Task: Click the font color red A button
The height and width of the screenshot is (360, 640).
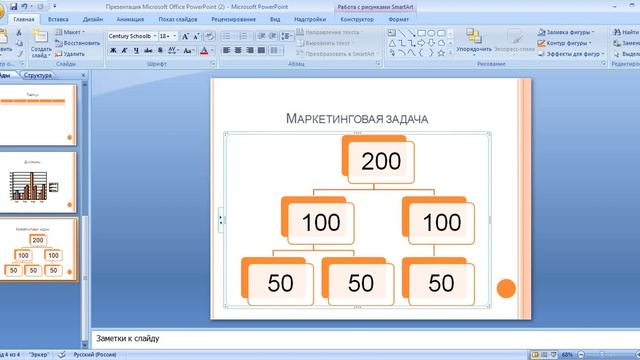Action: [x=204, y=51]
